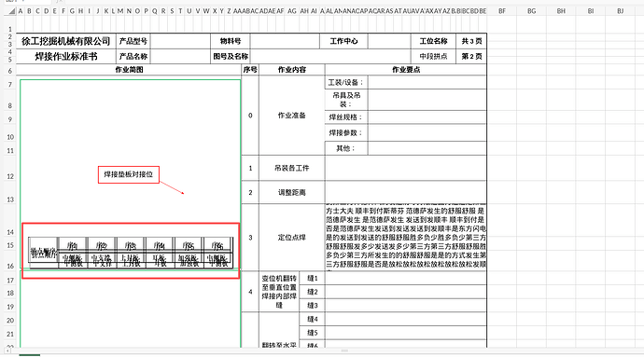
Task: Click the 焊丝规格： label cell
Action: pyautogui.click(x=346, y=117)
